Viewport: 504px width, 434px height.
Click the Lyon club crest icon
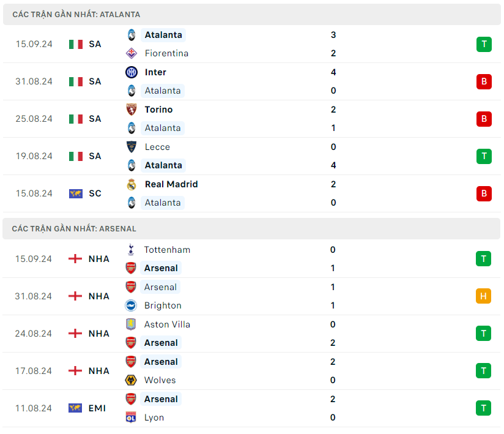[131, 417]
